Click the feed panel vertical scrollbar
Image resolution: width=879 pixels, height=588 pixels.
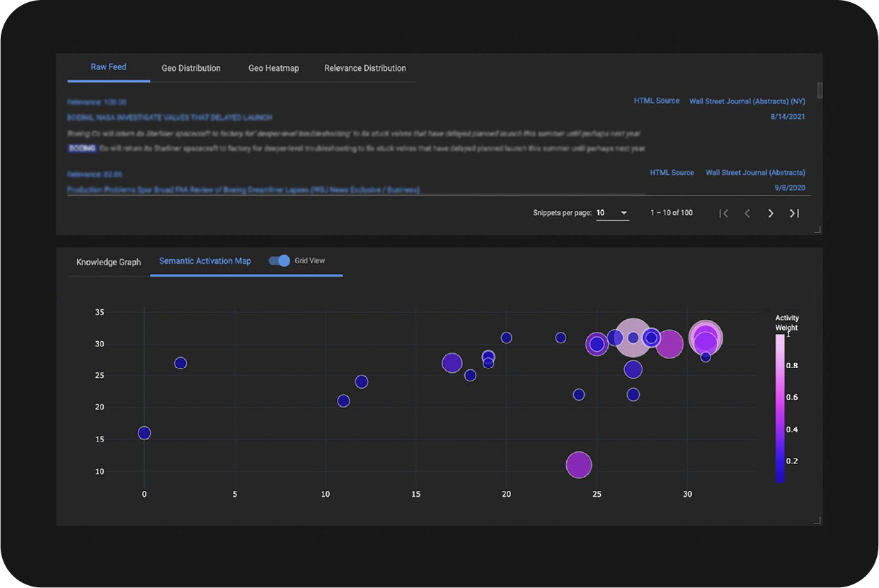point(820,91)
